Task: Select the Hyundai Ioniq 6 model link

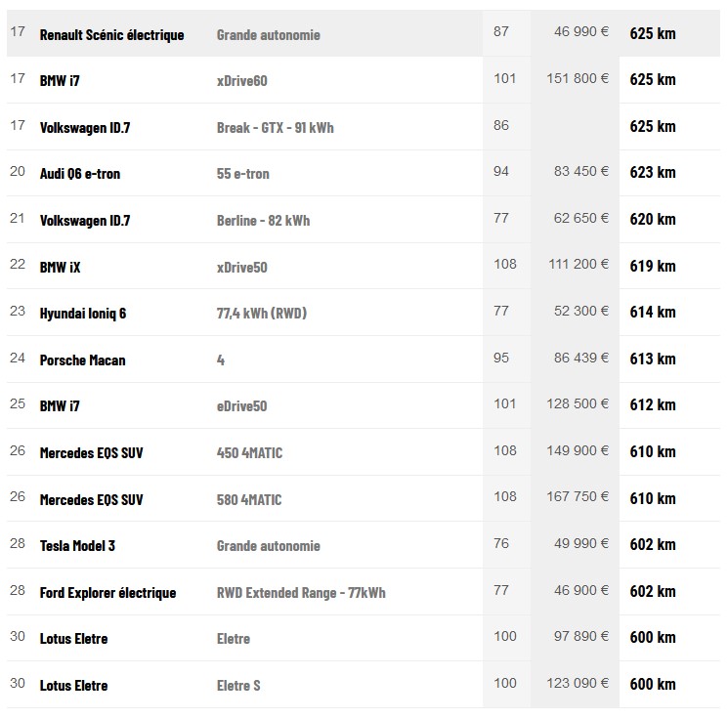Action: click(83, 313)
